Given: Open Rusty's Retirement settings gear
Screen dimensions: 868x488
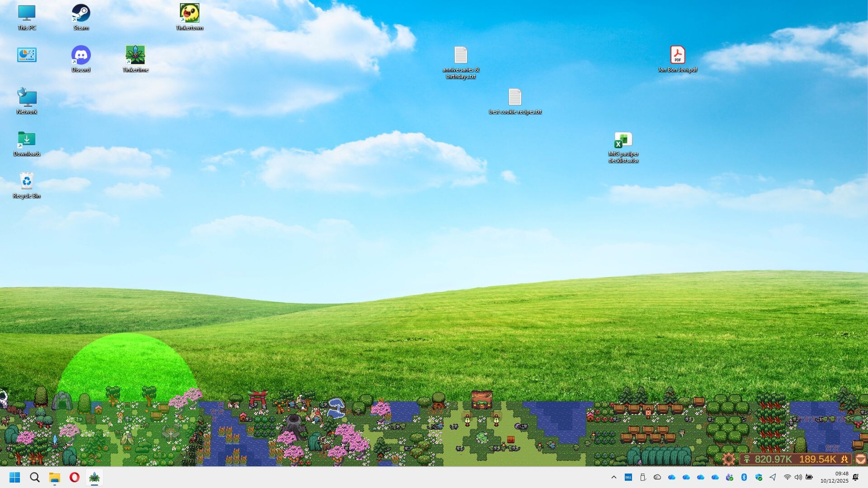Looking at the screenshot, I should coord(729,459).
